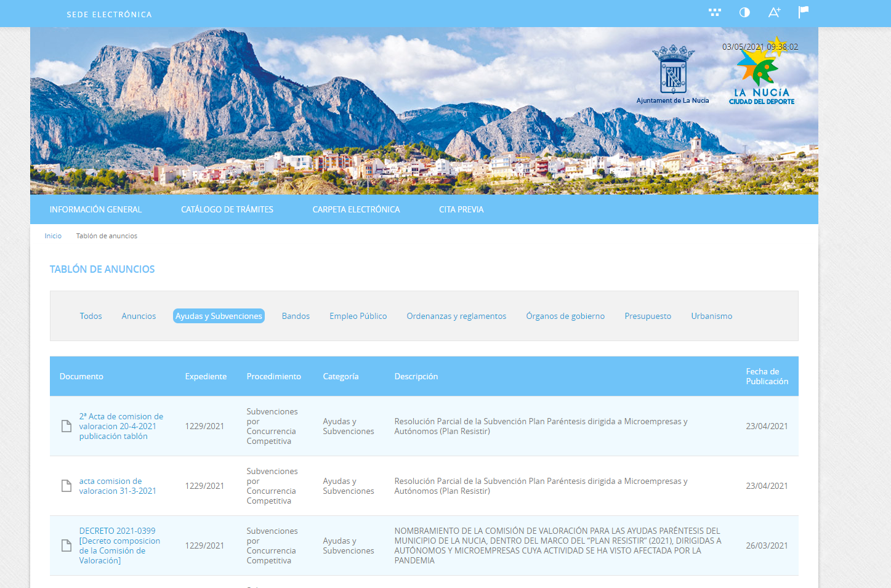Click the Ajuntament de La Nucia crest
Screen dimensions: 891x588
[673, 74]
